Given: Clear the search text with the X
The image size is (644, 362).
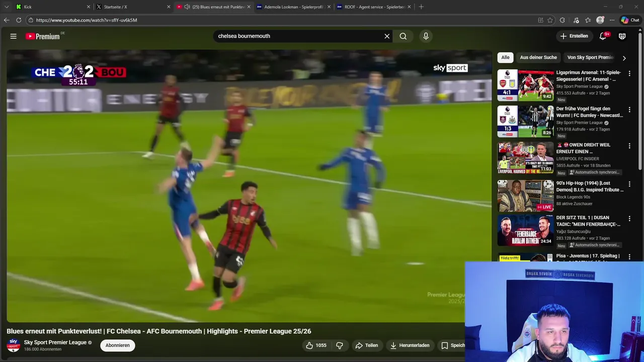Looking at the screenshot, I should (x=387, y=36).
